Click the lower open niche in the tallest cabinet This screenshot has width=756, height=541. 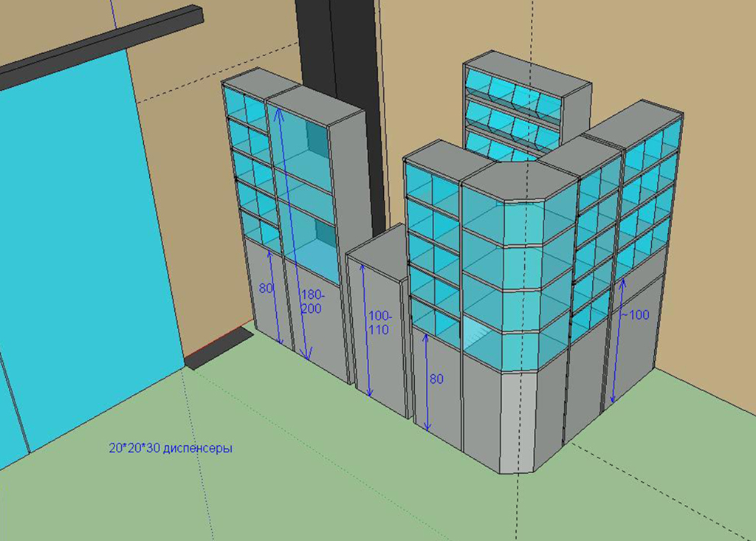click(310, 244)
